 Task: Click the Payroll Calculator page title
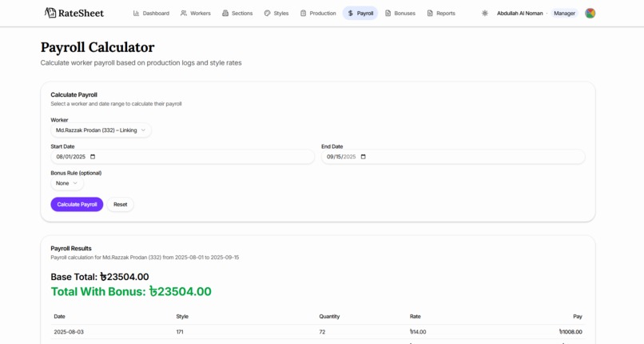coord(97,47)
